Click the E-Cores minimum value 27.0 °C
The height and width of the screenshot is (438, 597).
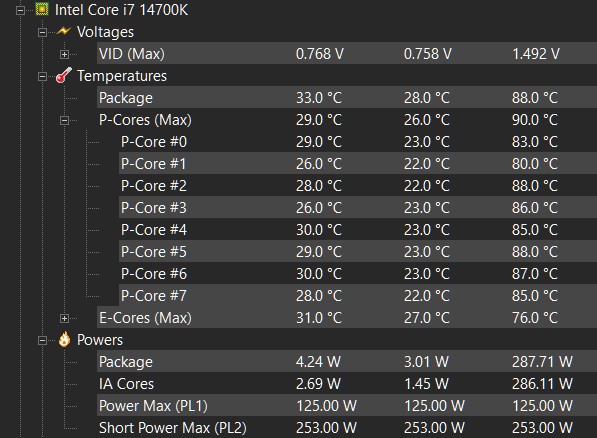tap(427, 318)
